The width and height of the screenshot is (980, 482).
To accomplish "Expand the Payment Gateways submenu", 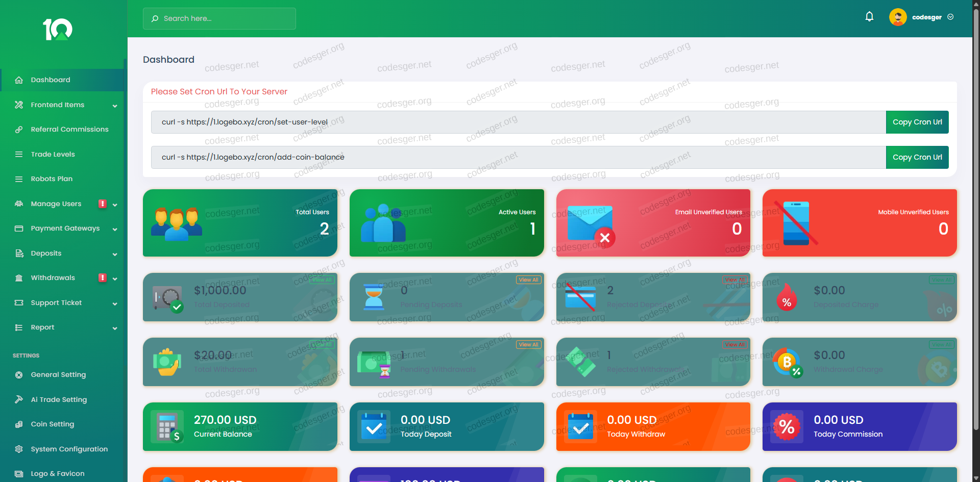I will (115, 229).
